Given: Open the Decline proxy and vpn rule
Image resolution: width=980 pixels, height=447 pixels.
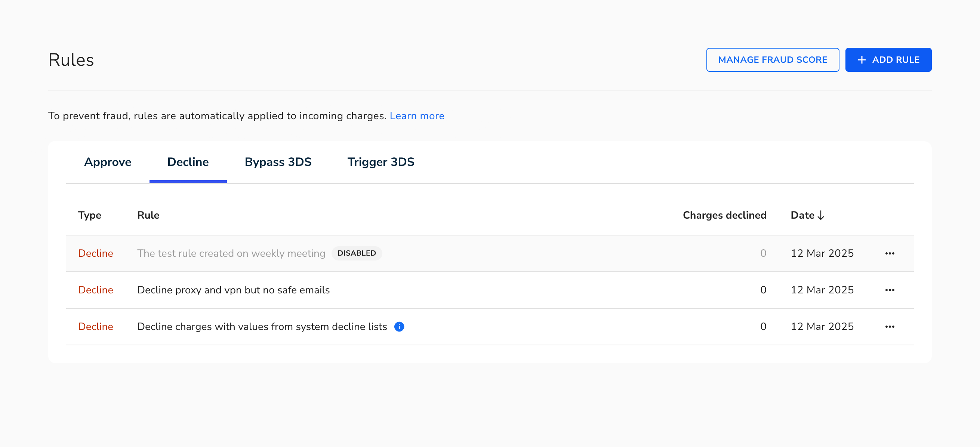Looking at the screenshot, I should 233,290.
